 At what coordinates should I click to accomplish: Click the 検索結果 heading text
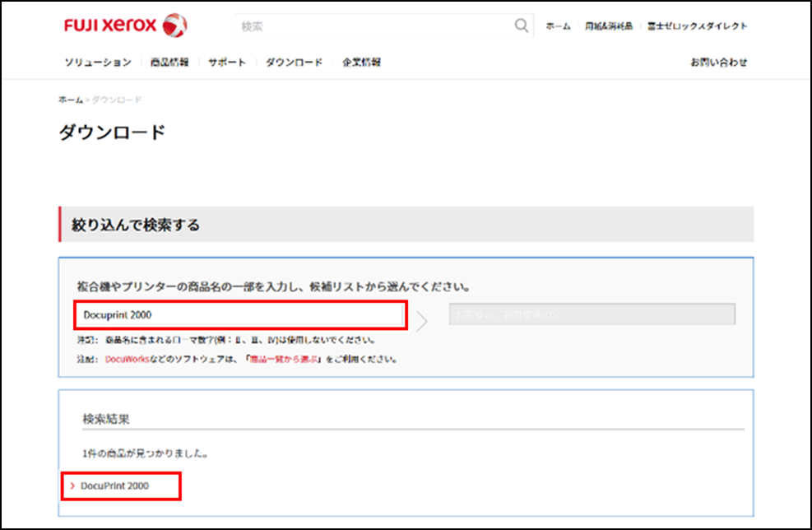coord(105,419)
